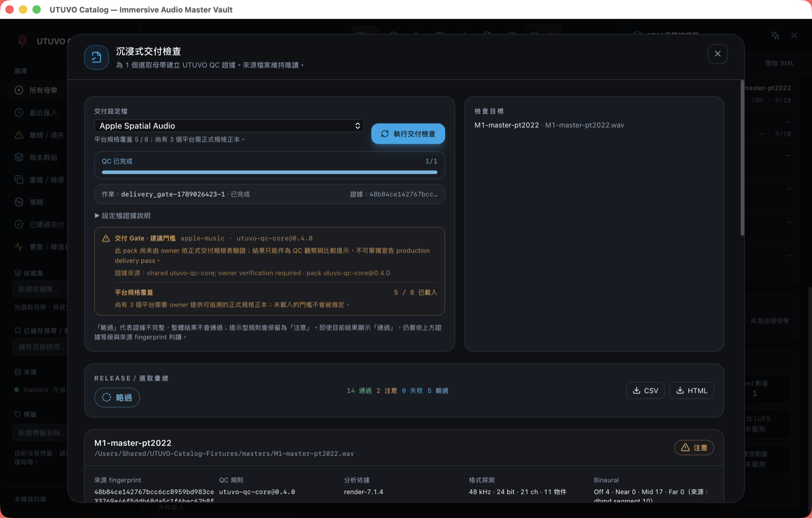The width and height of the screenshot is (812, 518).
Task: Click the 儲存目前檢視 field in sidebar
Action: coord(40,347)
